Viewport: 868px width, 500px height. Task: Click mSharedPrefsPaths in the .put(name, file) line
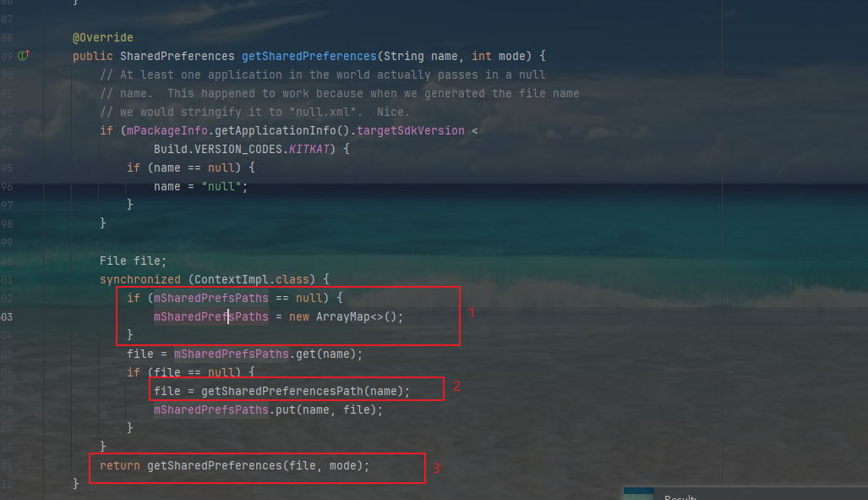click(x=211, y=409)
